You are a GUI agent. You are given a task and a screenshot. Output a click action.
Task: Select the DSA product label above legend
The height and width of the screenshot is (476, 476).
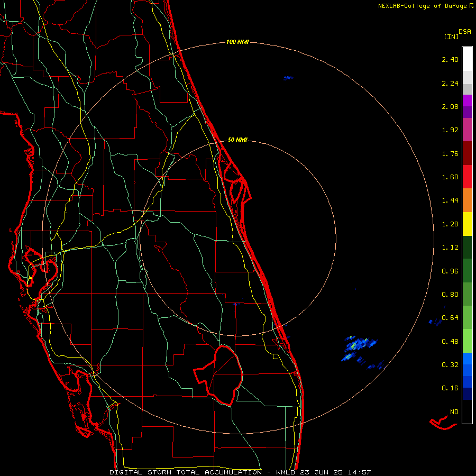tap(465, 32)
